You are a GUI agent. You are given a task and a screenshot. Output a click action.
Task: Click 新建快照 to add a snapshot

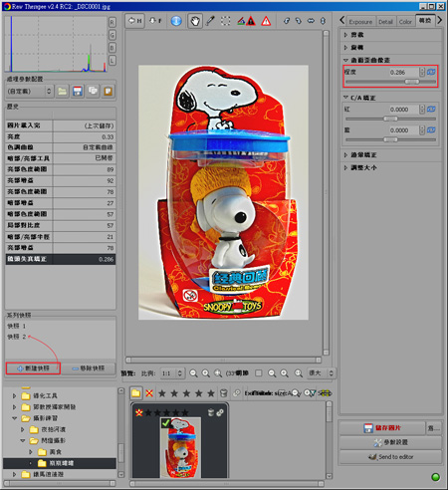click(33, 368)
